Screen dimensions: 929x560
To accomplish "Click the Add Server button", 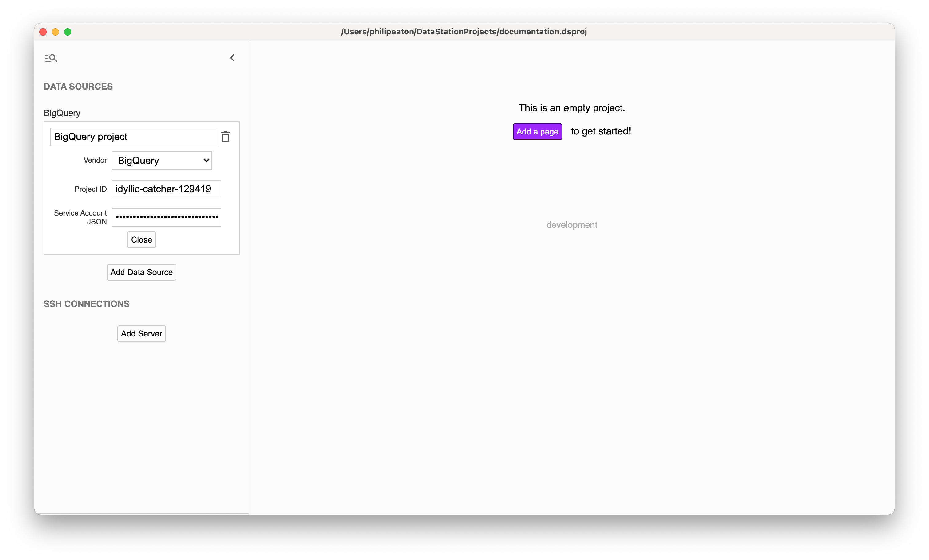I will [142, 333].
